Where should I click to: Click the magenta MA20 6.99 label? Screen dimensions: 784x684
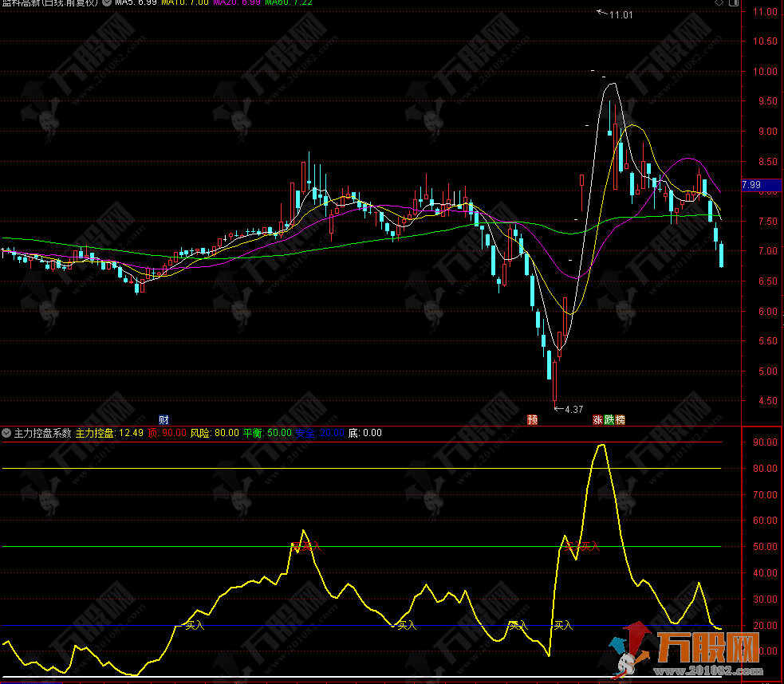237,2
